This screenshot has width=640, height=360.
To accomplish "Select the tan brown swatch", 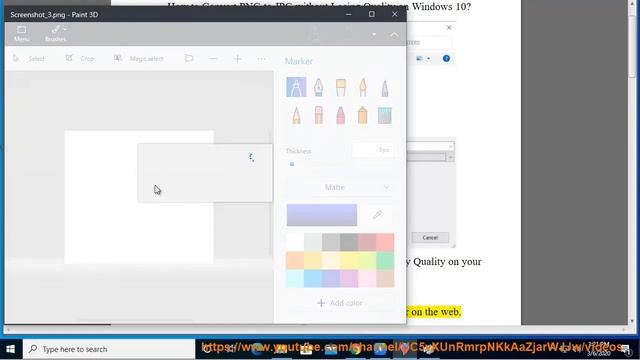I will click(385, 278).
